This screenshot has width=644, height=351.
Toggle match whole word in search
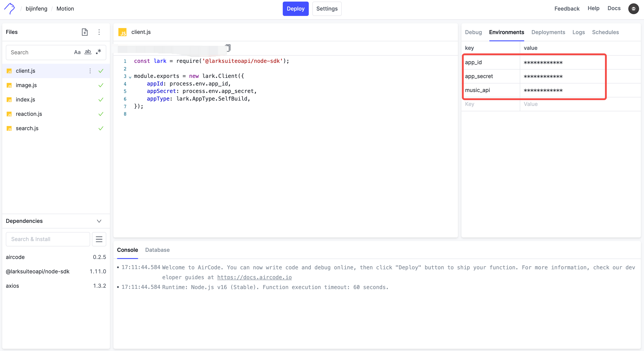[x=88, y=52]
